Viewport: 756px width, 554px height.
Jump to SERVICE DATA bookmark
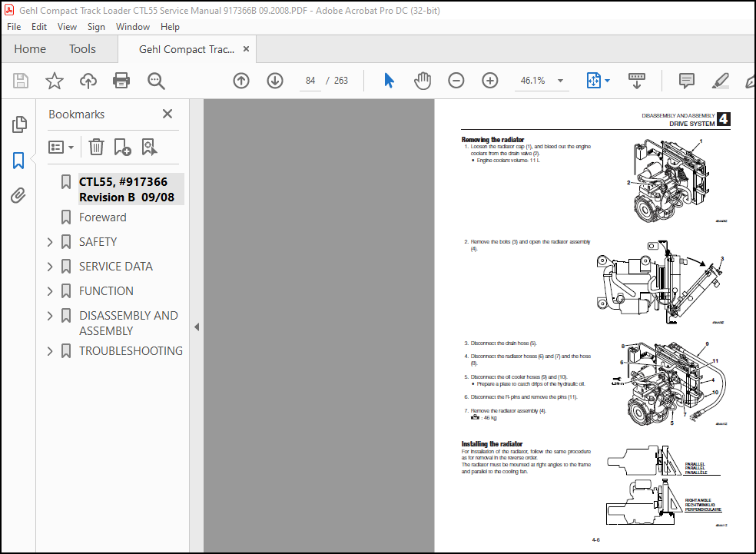pyautogui.click(x=116, y=267)
